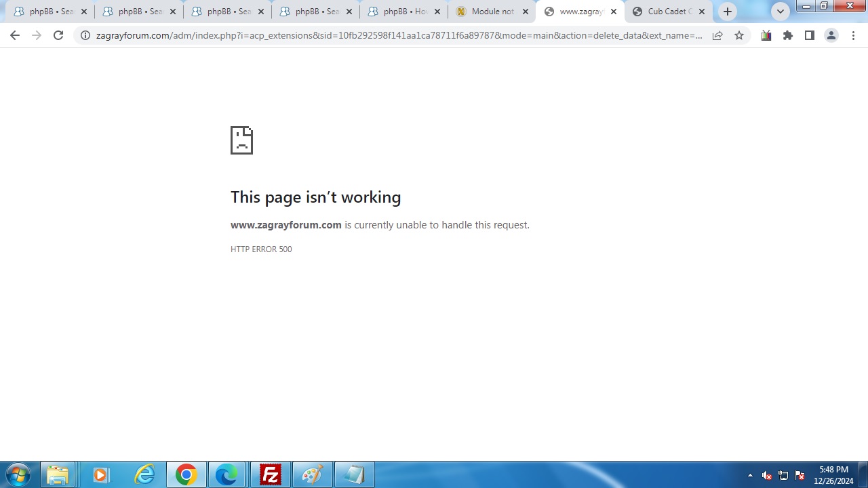Open the Windows Start menu
The width and height of the screenshot is (868, 488).
pyautogui.click(x=18, y=475)
